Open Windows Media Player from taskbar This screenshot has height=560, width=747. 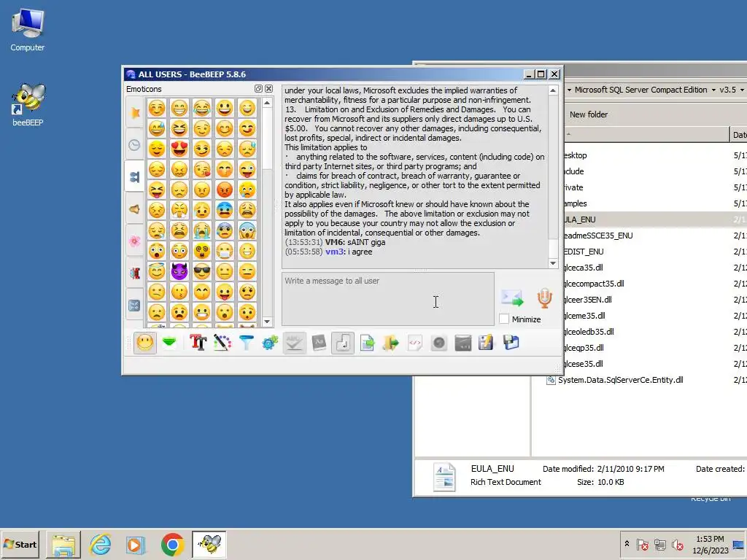(x=136, y=544)
